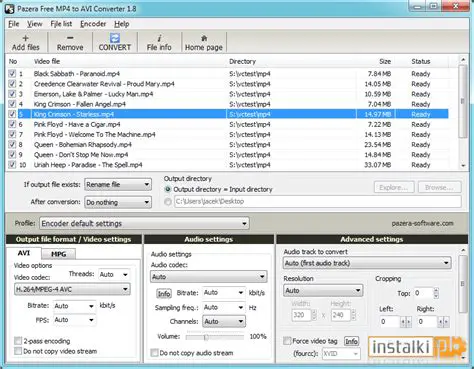The image size is (474, 369).
Task: Click the Pazera app icon in title bar
Action: tap(10, 9)
